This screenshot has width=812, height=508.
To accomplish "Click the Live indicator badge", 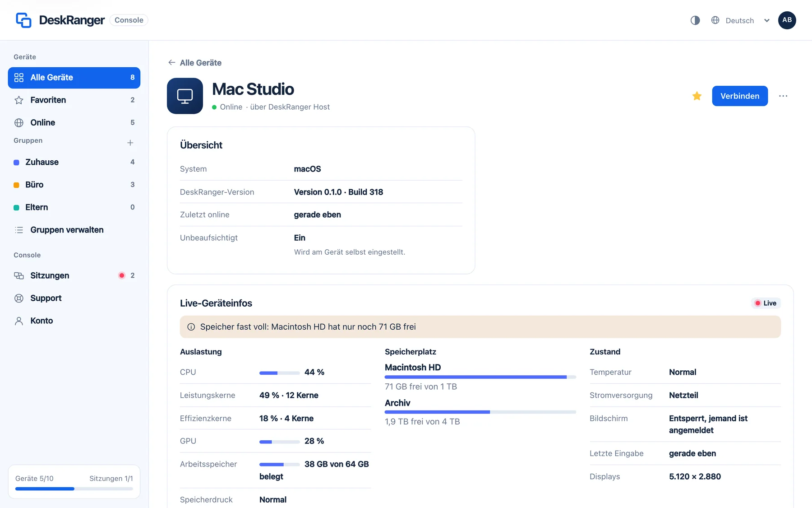I will click(x=766, y=303).
